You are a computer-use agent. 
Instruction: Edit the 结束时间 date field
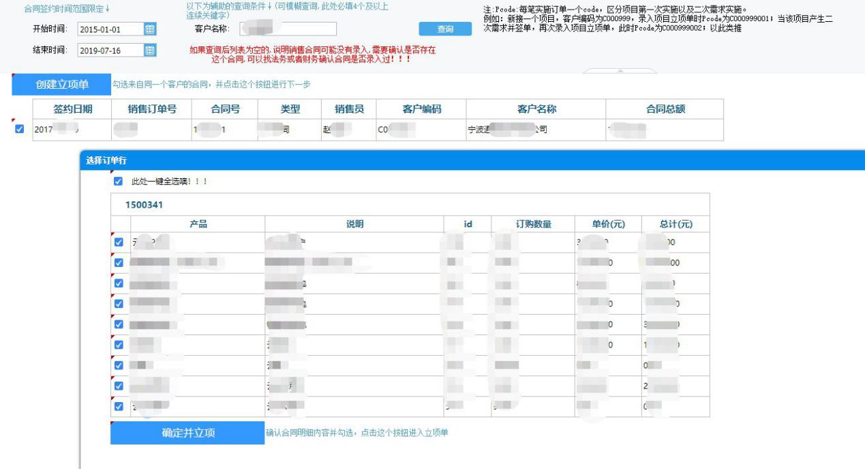click(111, 50)
